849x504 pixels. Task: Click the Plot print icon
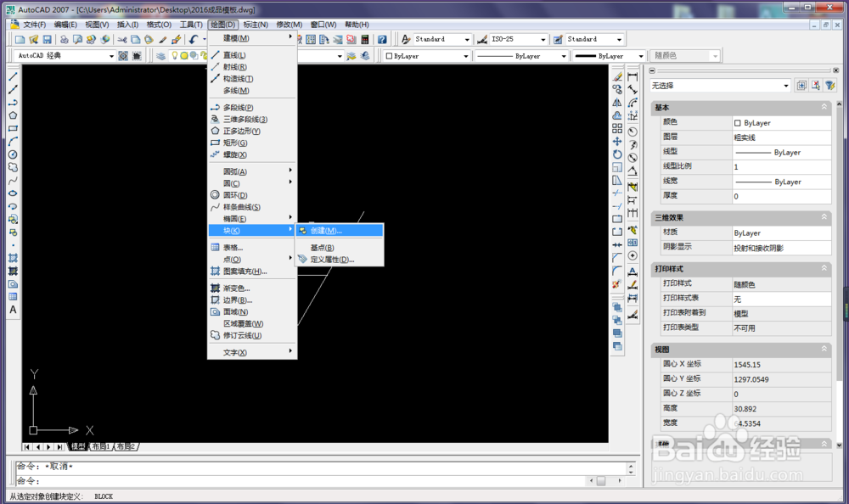click(64, 40)
